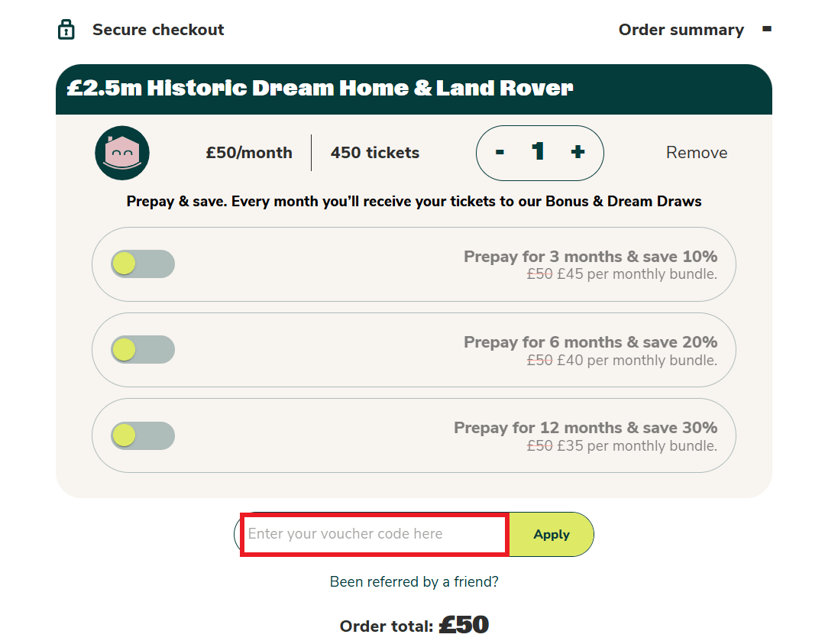Remove the bundle from the order

pos(697,153)
